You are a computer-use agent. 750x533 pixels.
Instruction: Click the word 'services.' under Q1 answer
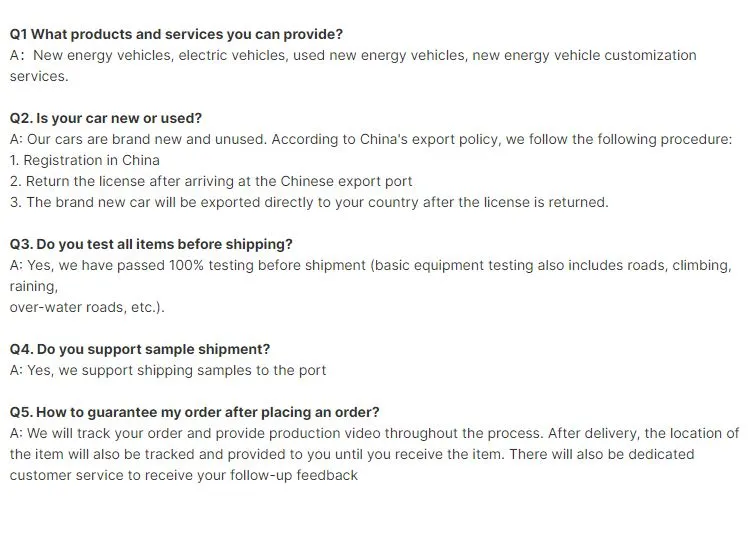coord(38,76)
